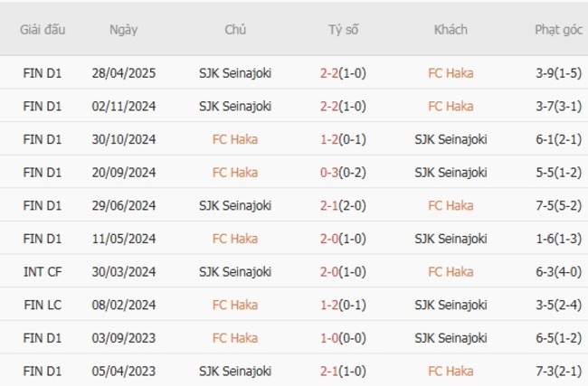
Task: Click SJK Seinajoki in the 02/11/2024 row
Action: click(x=235, y=106)
